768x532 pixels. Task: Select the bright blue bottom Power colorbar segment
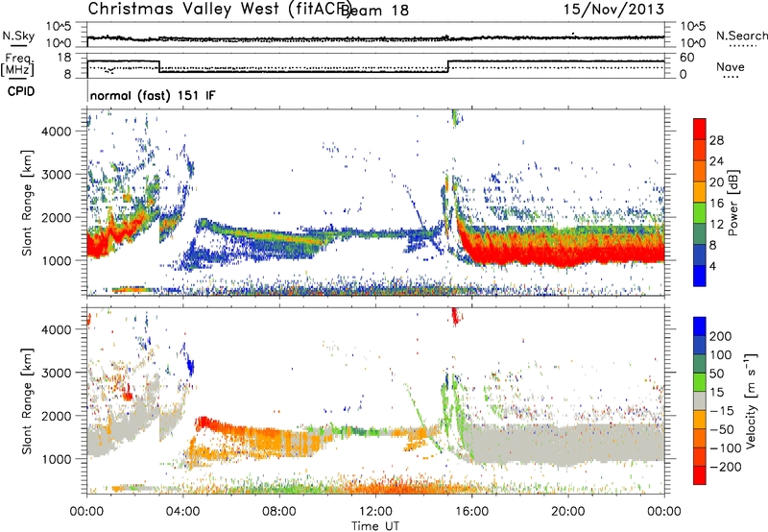click(700, 276)
